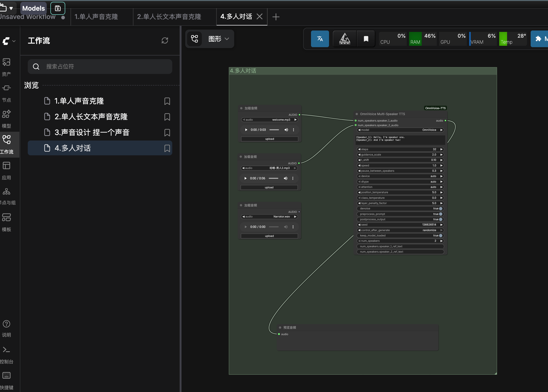The image size is (548, 392).
Task: Expand the 图形 graph dropdown
Action: [x=218, y=39]
